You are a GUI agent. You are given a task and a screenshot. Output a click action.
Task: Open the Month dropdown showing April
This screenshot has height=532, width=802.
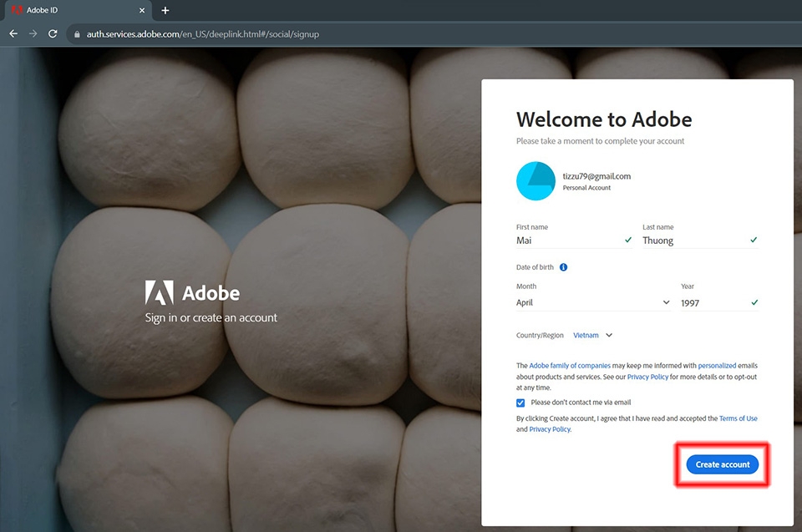[593, 302]
